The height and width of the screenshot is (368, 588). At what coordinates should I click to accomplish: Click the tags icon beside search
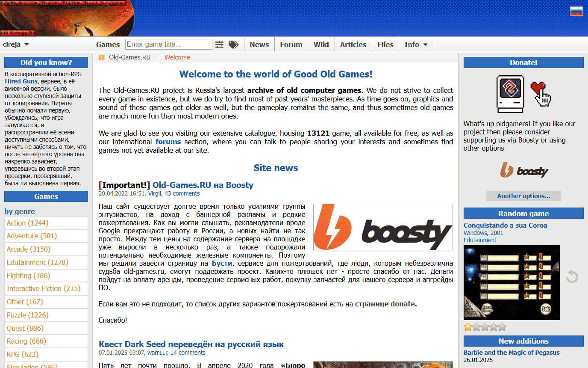coord(233,45)
